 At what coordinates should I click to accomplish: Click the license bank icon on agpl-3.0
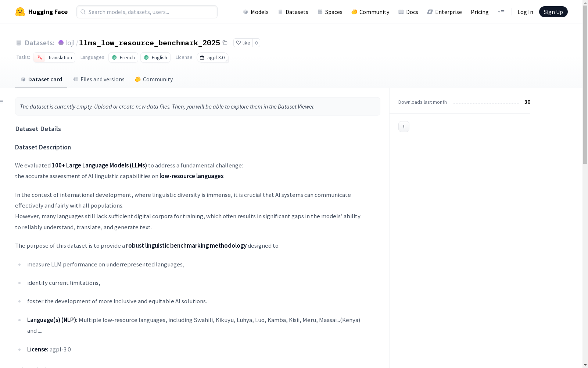pyautogui.click(x=202, y=57)
